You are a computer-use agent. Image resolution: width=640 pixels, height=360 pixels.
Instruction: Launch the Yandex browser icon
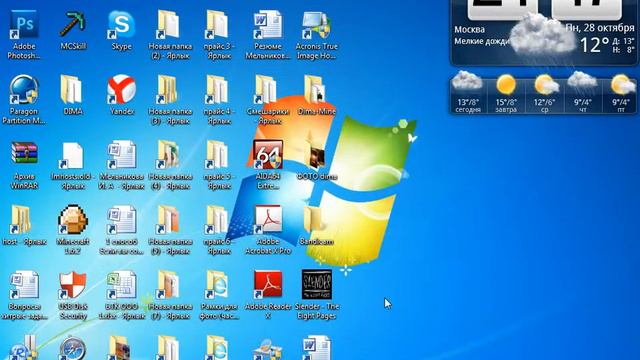point(121,95)
